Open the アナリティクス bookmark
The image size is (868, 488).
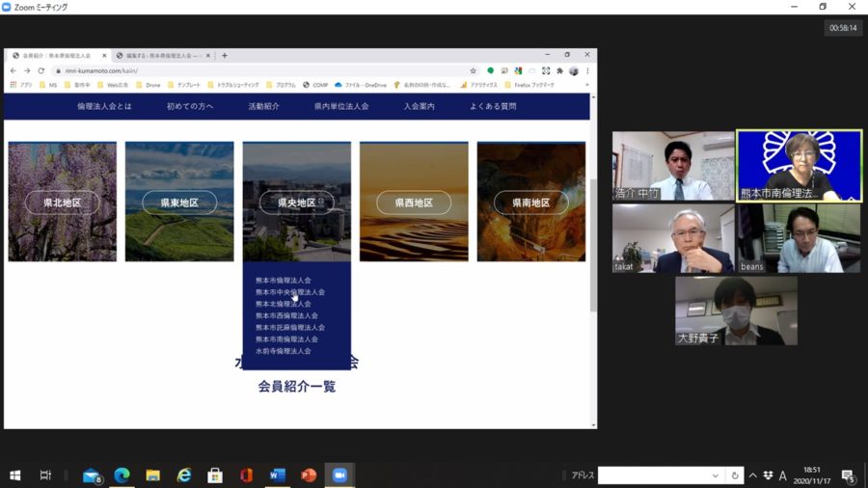478,85
